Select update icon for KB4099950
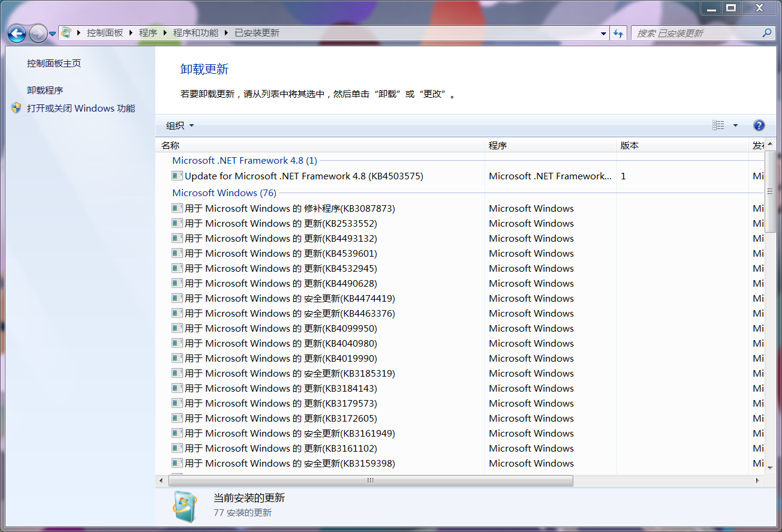782x532 pixels. [177, 328]
